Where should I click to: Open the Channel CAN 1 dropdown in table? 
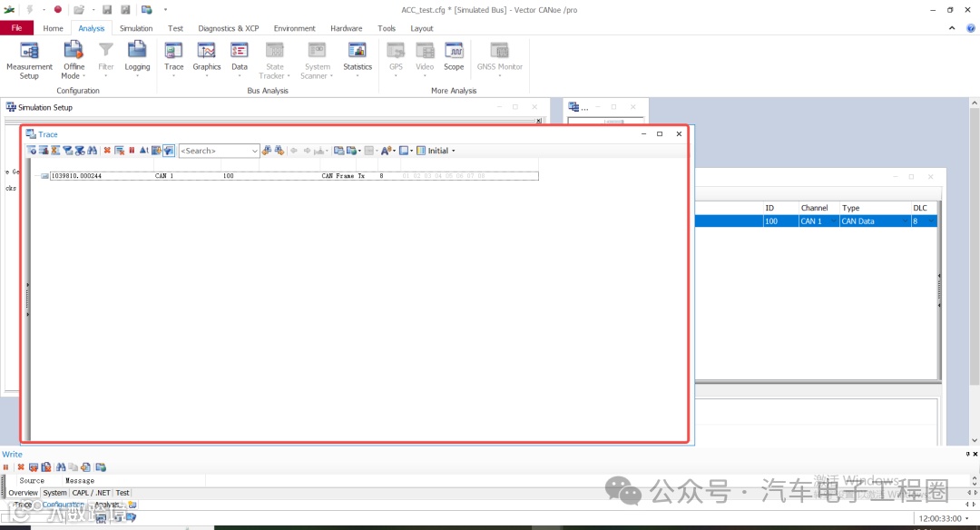[x=833, y=221]
